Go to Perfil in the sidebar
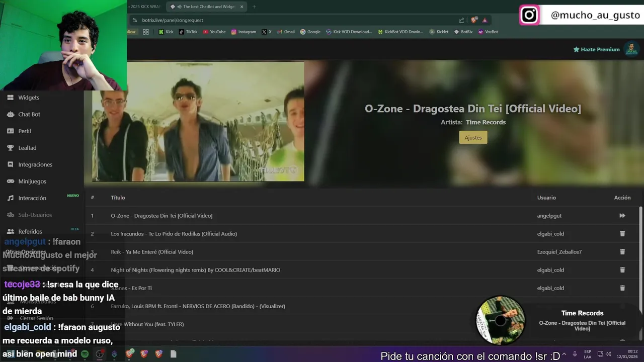This screenshot has height=362, width=644. point(25,131)
